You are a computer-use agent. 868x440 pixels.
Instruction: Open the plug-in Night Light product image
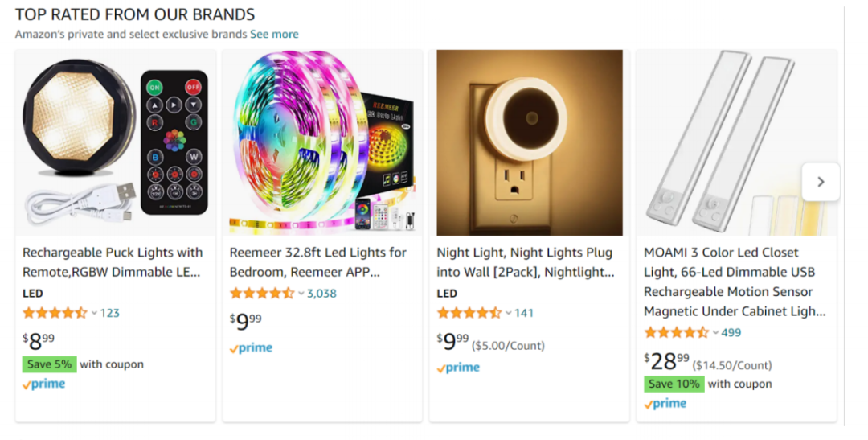tap(529, 143)
